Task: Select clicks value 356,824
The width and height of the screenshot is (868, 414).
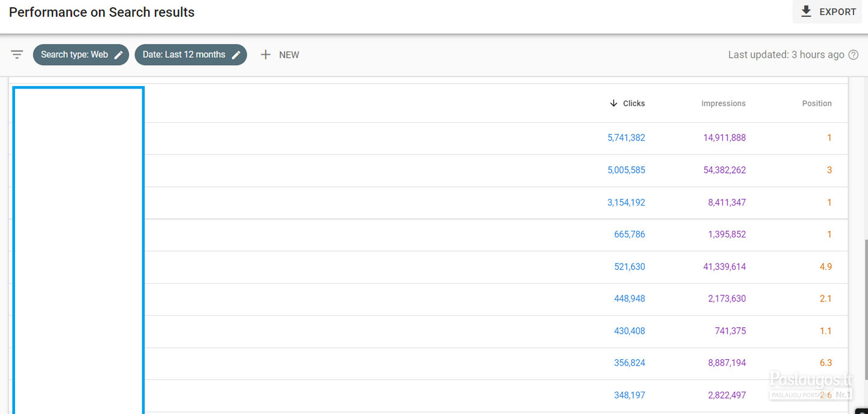Action: 629,363
